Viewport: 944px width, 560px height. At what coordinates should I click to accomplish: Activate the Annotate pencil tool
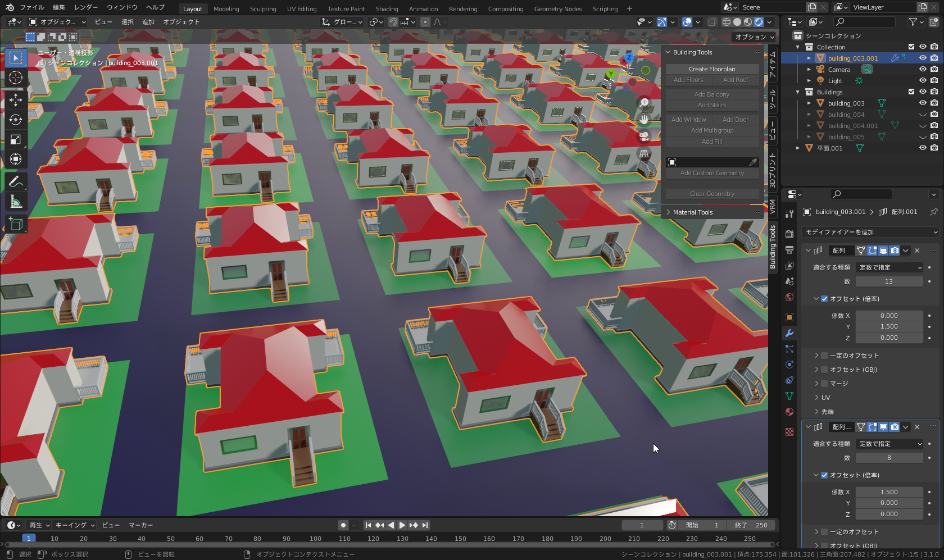point(16,182)
